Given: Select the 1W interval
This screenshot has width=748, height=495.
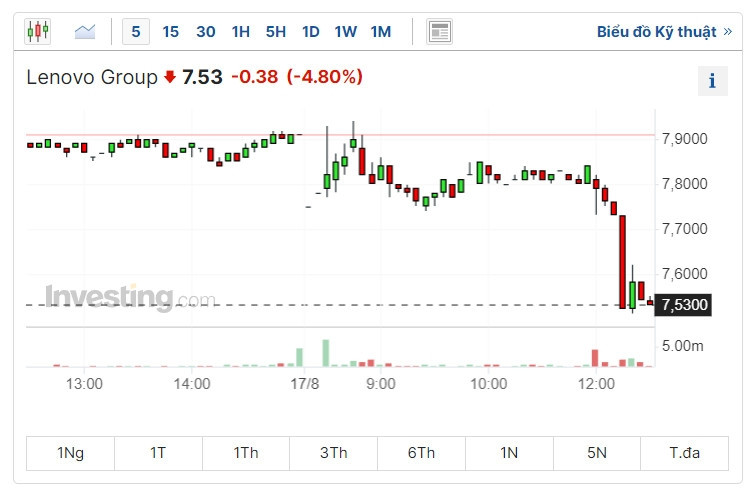Looking at the screenshot, I should click(346, 32).
